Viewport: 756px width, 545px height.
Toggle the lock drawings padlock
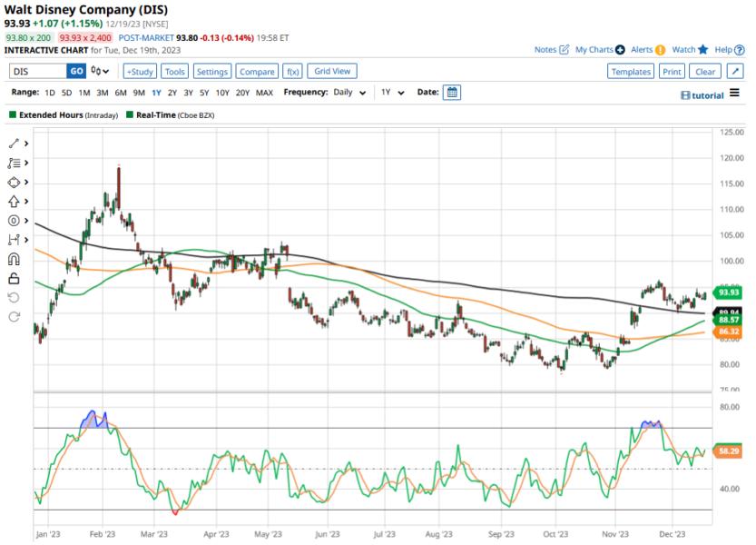tap(14, 278)
